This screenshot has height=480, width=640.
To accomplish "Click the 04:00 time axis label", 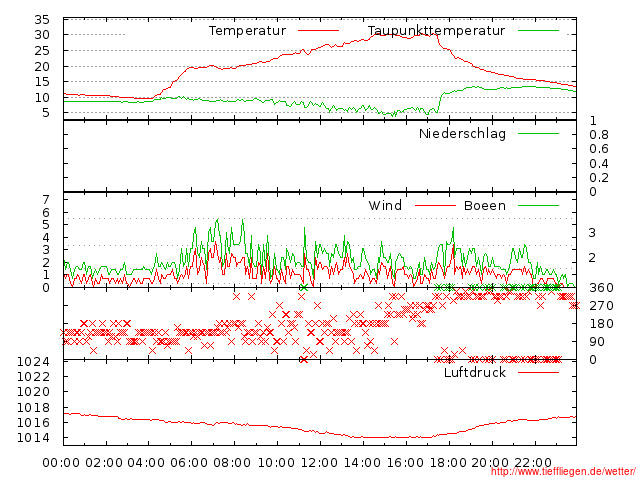I will [x=147, y=463].
